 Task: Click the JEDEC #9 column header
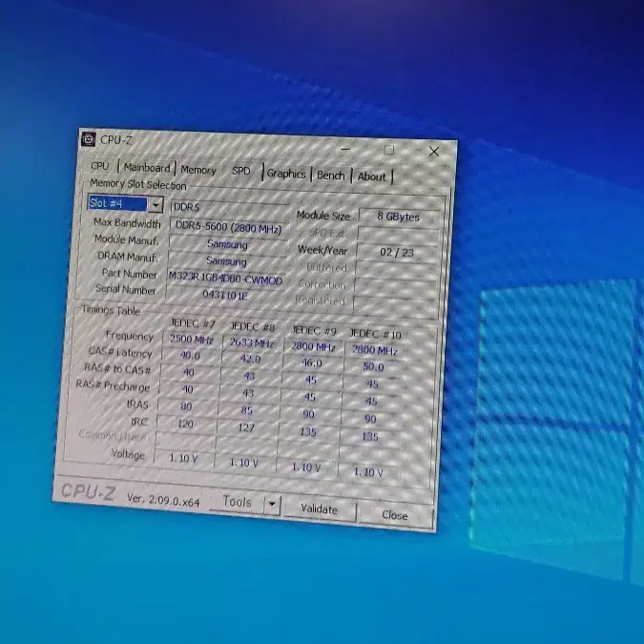[x=314, y=330]
